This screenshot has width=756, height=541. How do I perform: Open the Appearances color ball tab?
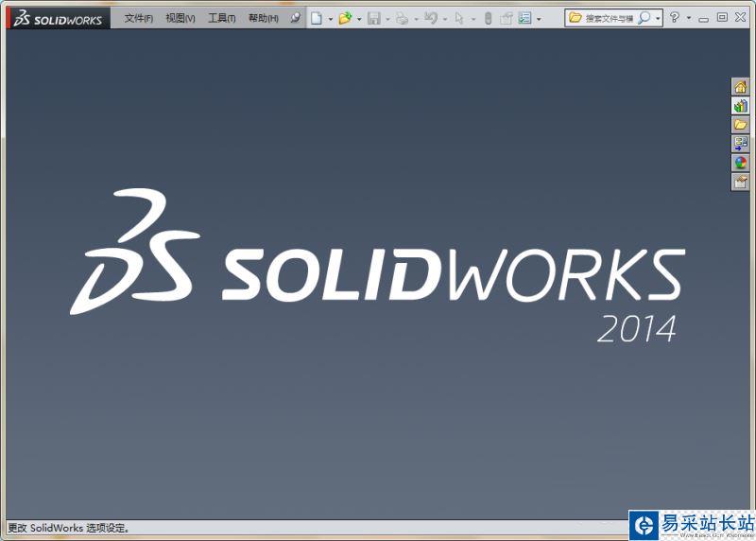740,163
